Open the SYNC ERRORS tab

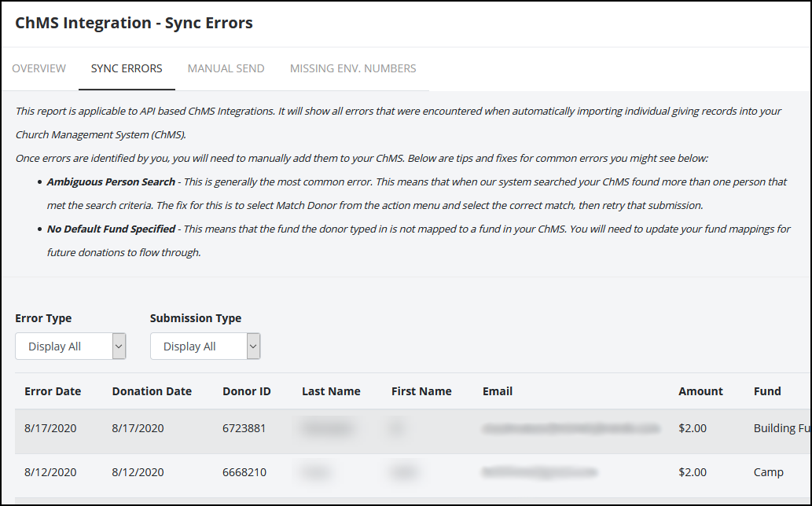[127, 68]
